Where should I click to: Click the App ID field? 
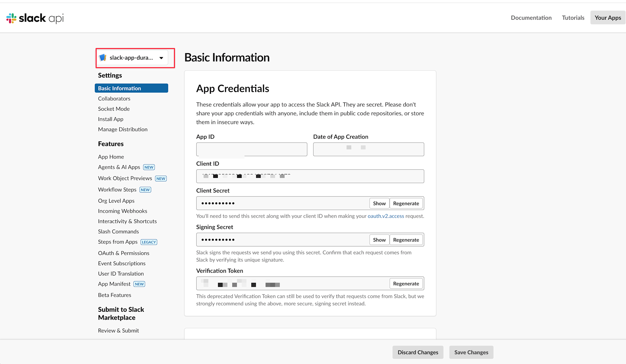tap(251, 149)
